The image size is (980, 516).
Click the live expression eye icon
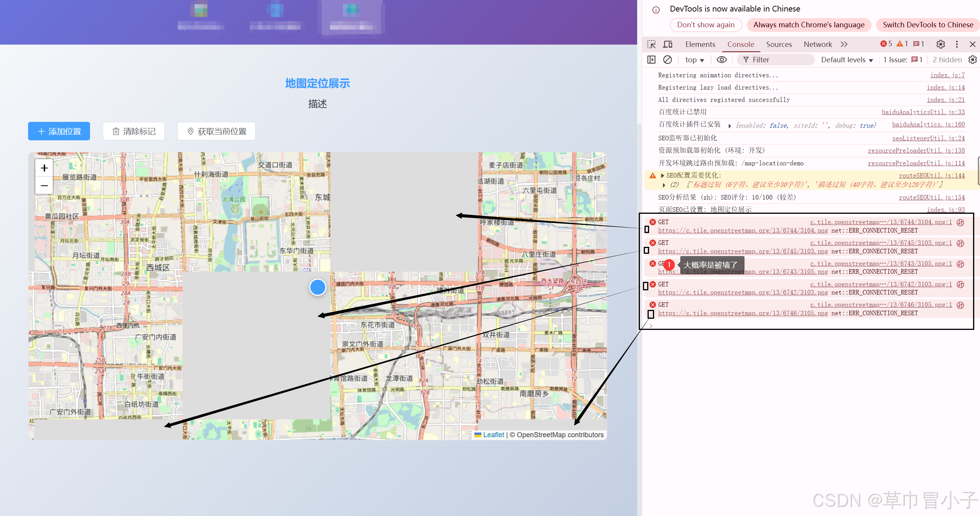tap(722, 60)
